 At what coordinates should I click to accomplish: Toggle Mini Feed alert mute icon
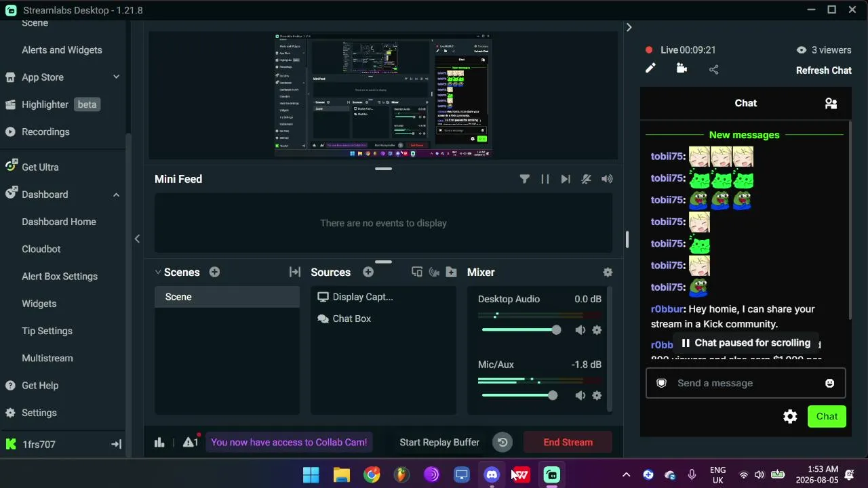(x=587, y=179)
